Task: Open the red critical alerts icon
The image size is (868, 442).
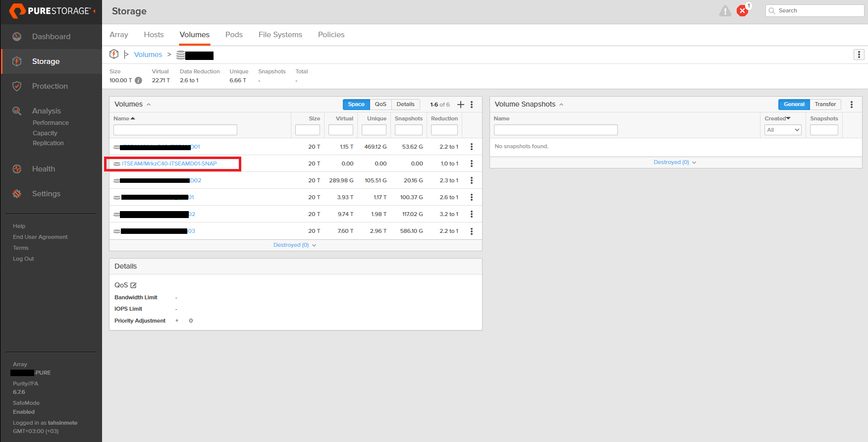Action: click(x=742, y=11)
